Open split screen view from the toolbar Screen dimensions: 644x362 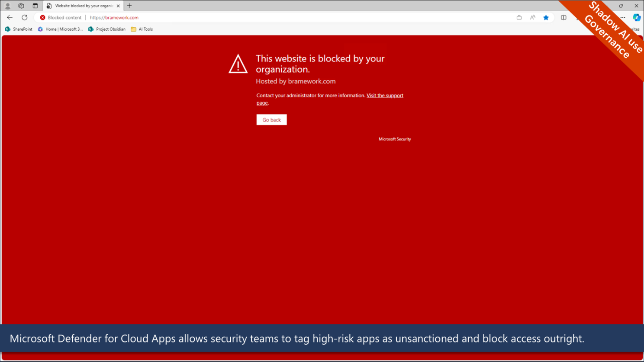563,17
